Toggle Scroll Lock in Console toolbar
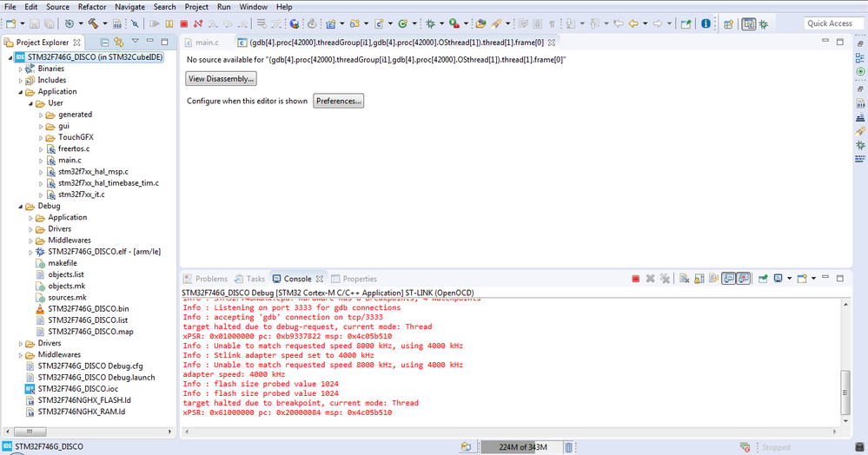868x455 pixels. pos(699,279)
